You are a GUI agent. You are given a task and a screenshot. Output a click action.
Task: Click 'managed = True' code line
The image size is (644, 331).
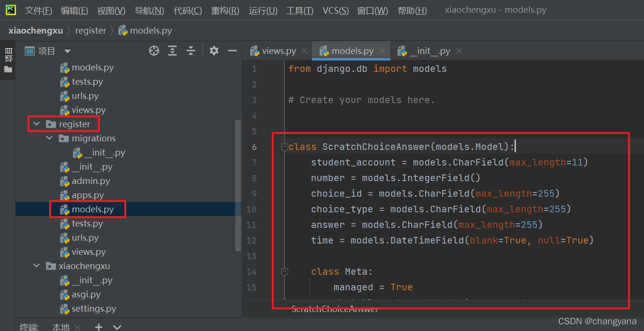[373, 287]
